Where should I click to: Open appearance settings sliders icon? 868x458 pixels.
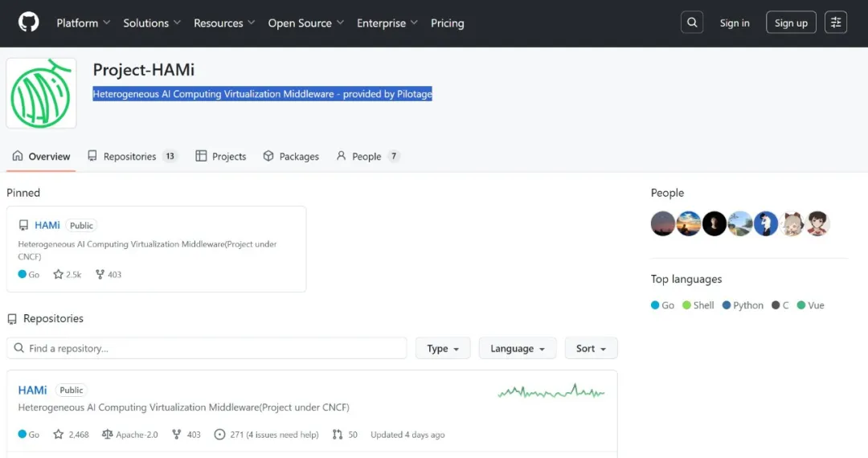(836, 22)
